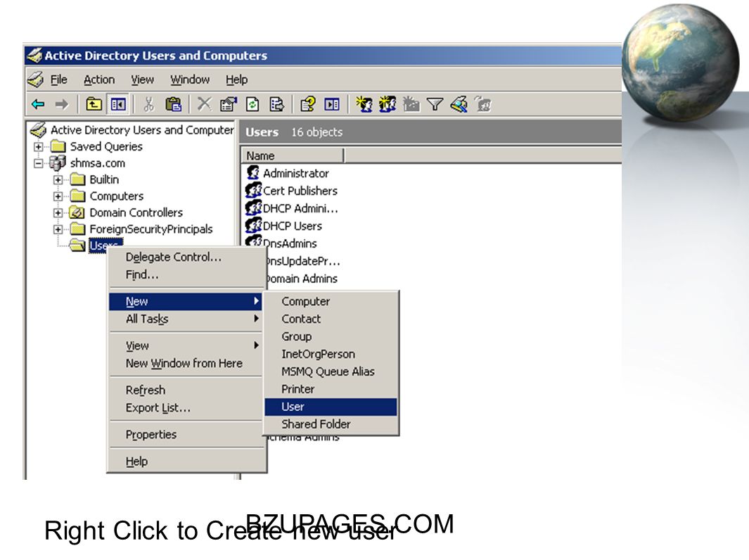The height and width of the screenshot is (560, 749).
Task: Choose Help at context menu bottom
Action: tap(186, 461)
